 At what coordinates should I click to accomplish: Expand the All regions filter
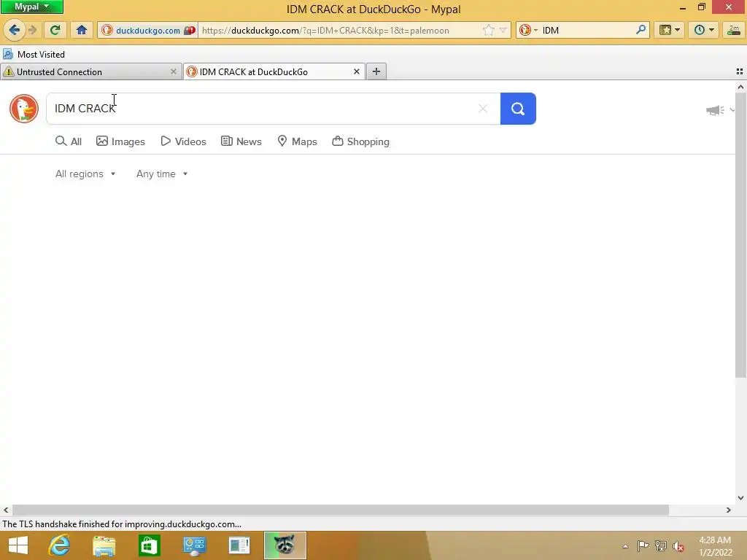point(85,174)
